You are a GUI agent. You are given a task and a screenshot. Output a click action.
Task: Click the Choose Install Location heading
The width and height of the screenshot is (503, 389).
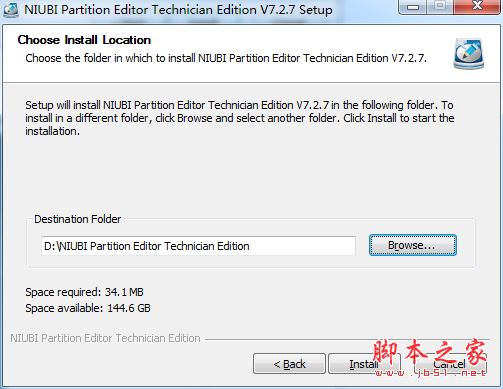(x=84, y=40)
